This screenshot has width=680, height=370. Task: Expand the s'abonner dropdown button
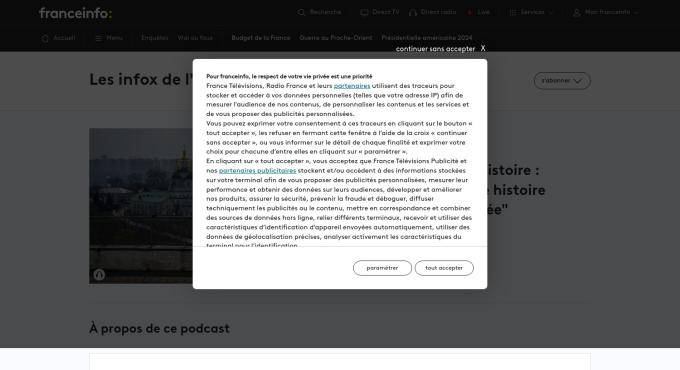click(562, 81)
